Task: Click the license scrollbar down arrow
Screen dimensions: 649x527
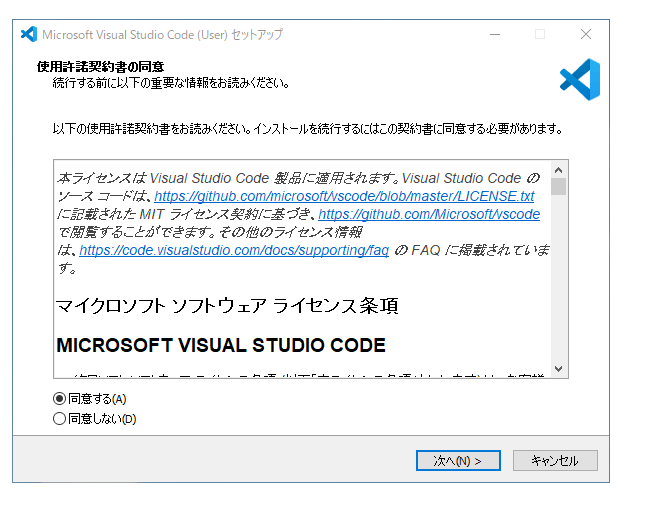Action: (x=558, y=368)
